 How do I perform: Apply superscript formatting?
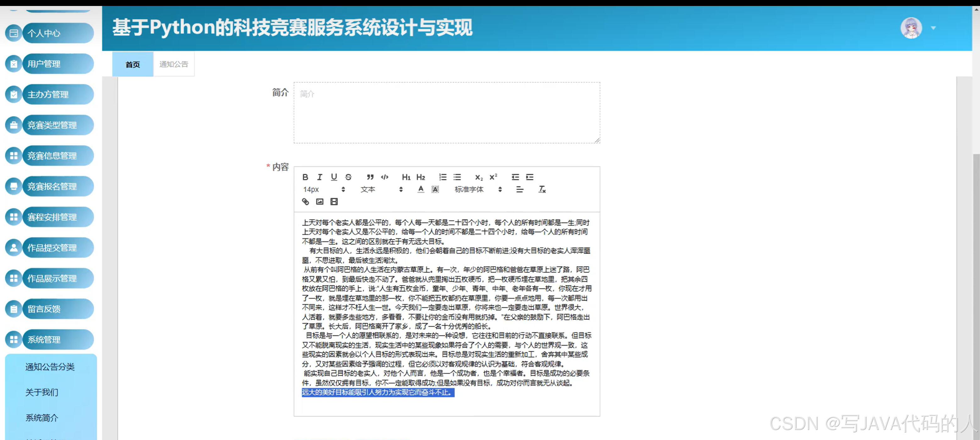tap(493, 177)
